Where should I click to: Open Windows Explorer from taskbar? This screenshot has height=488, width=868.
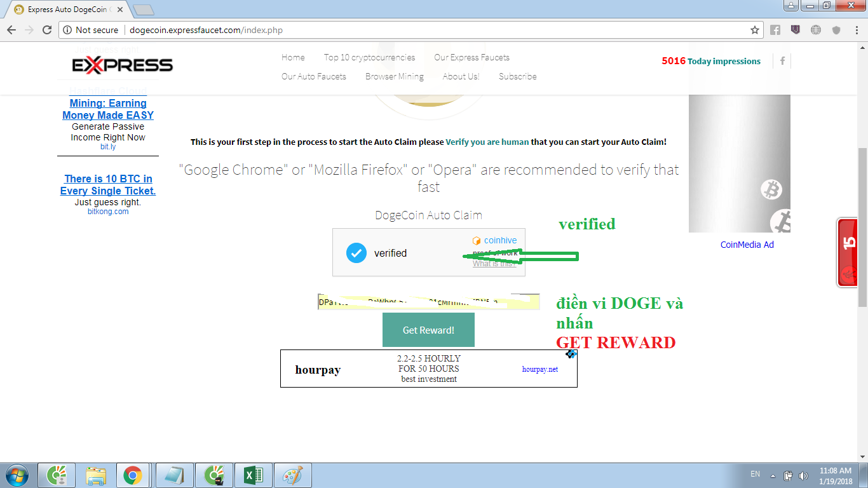click(97, 475)
